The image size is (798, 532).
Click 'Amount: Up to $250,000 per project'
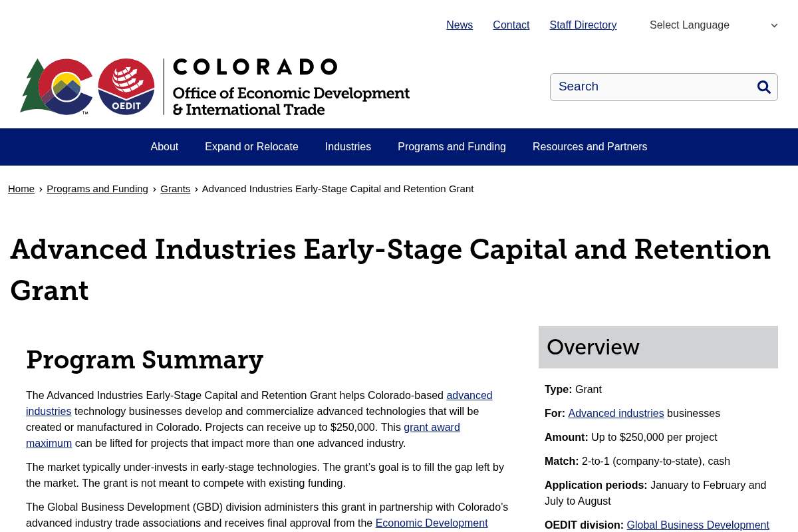[631, 438]
